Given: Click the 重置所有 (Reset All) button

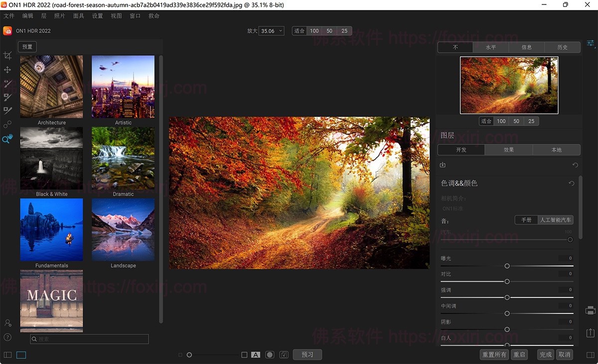Looking at the screenshot, I should [x=494, y=355].
